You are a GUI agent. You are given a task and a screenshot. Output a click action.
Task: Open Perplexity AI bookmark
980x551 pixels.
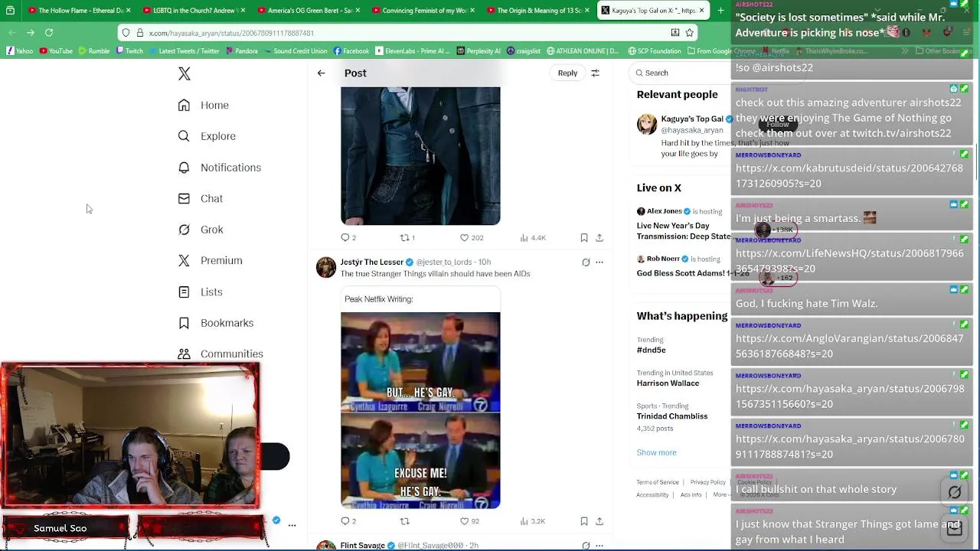point(479,51)
